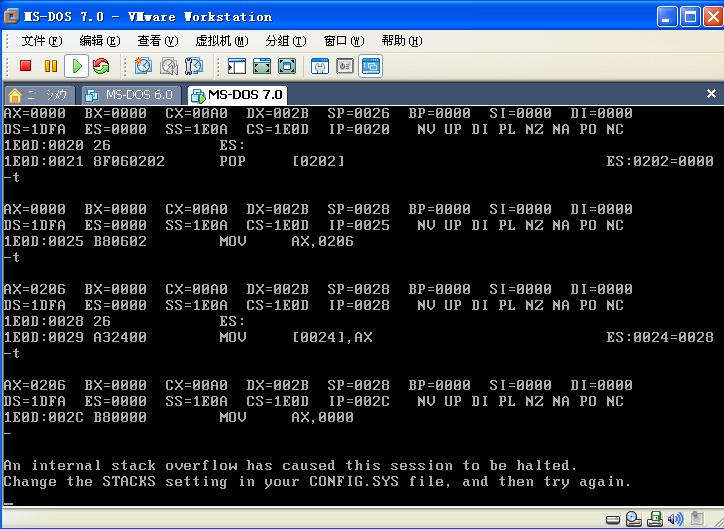The height and width of the screenshot is (529, 724).
Task: Click the "1E0D:0029 A32400" address text
Action: (x=75, y=337)
